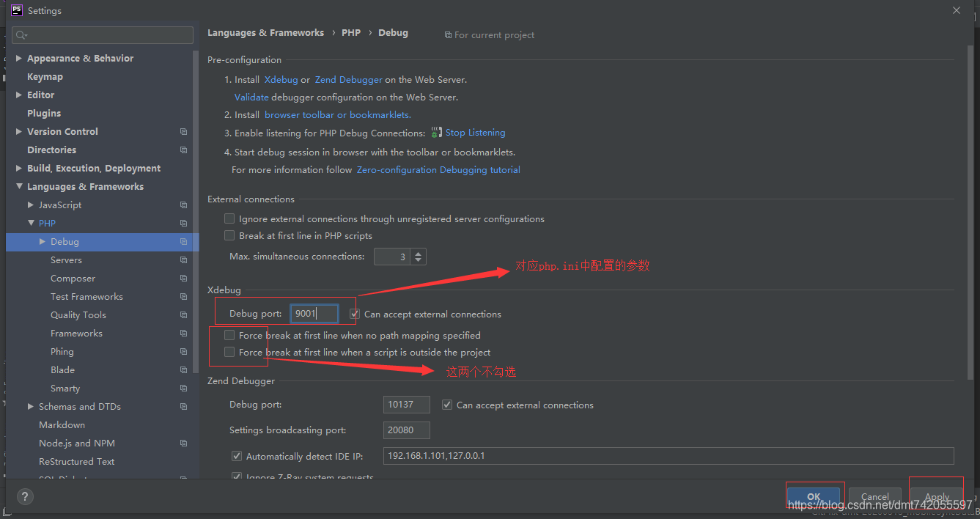Click project-level icon beside JavaScript
Viewport: 980px width, 519px height.
pos(183,205)
